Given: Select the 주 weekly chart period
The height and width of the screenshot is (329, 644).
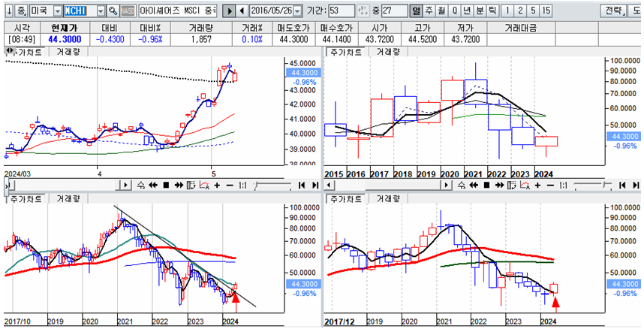Looking at the screenshot, I should 429,11.
